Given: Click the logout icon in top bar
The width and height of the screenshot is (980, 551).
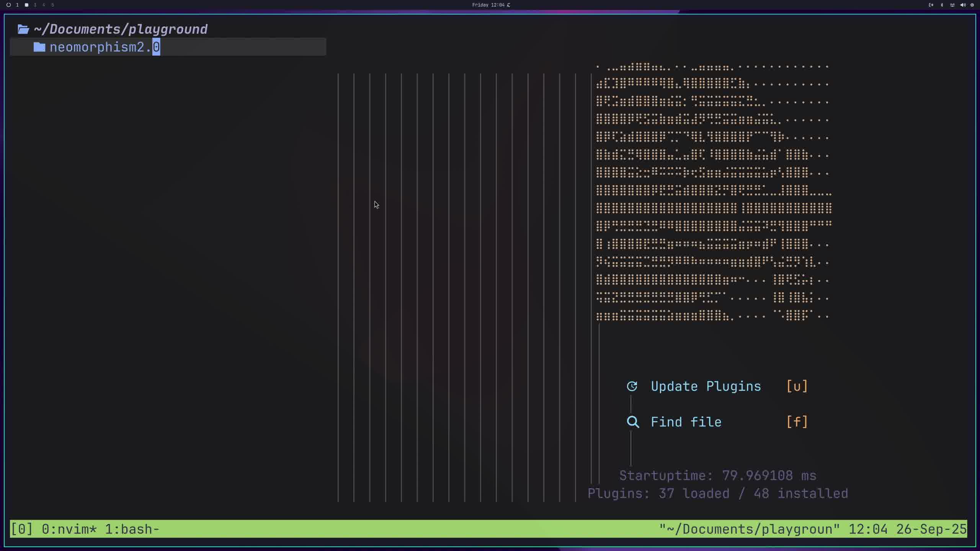Looking at the screenshot, I should click(931, 5).
